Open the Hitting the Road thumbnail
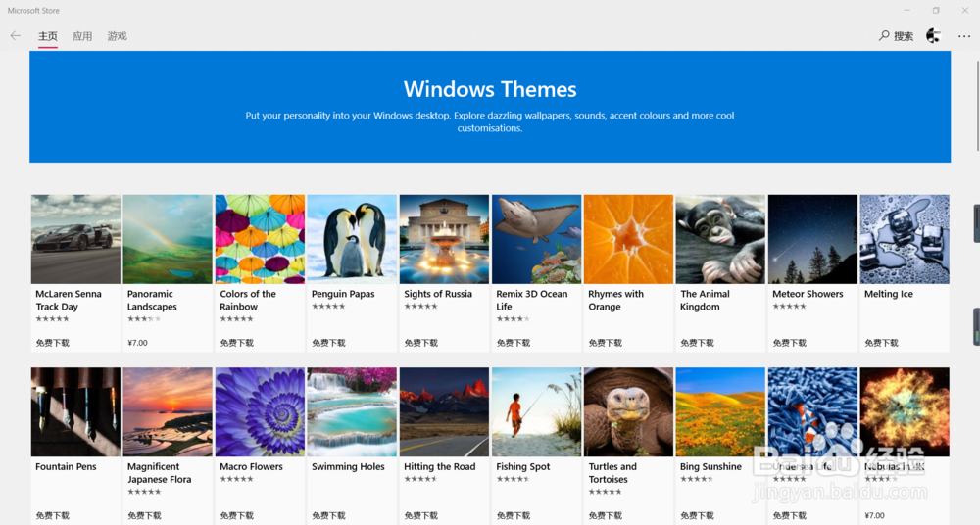The image size is (980, 525). pyautogui.click(x=444, y=412)
